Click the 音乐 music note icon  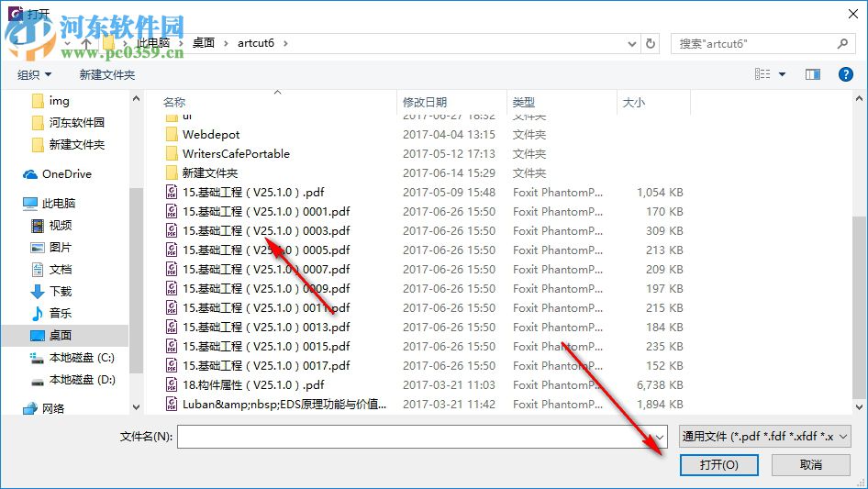tap(37, 314)
